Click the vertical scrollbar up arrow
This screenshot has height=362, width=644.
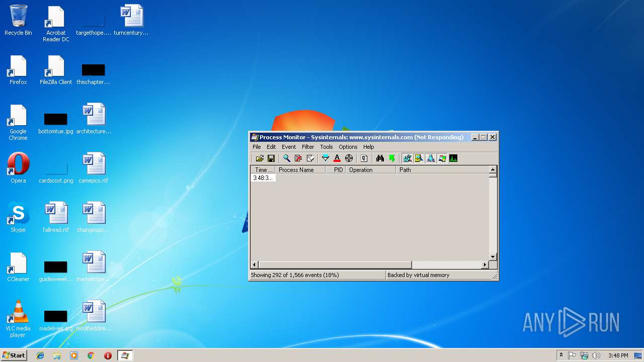tap(493, 170)
